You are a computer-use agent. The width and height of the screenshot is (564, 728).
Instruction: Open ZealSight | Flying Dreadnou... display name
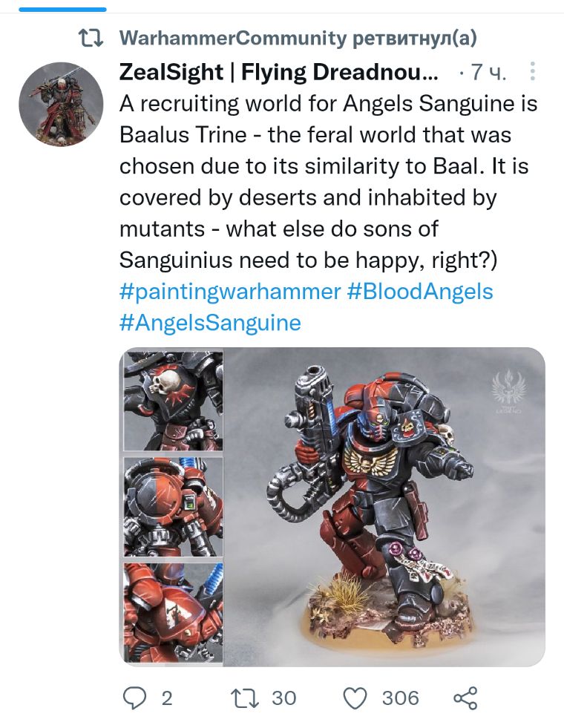pos(278,72)
